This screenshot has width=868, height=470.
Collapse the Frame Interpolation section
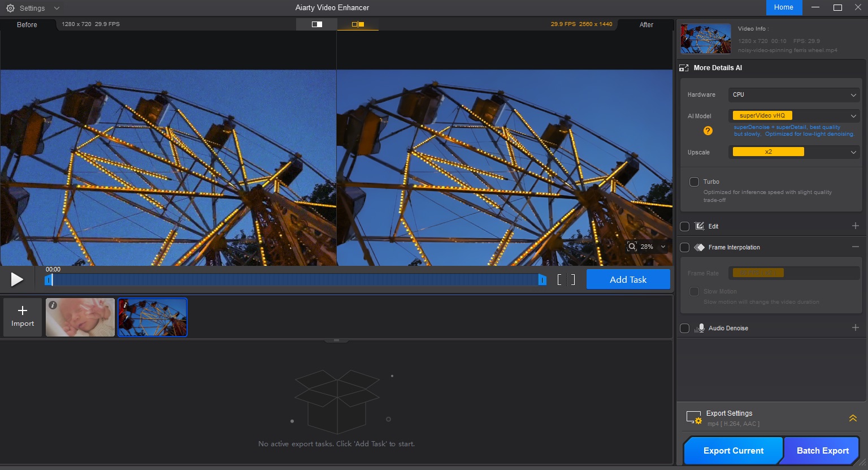(x=856, y=247)
